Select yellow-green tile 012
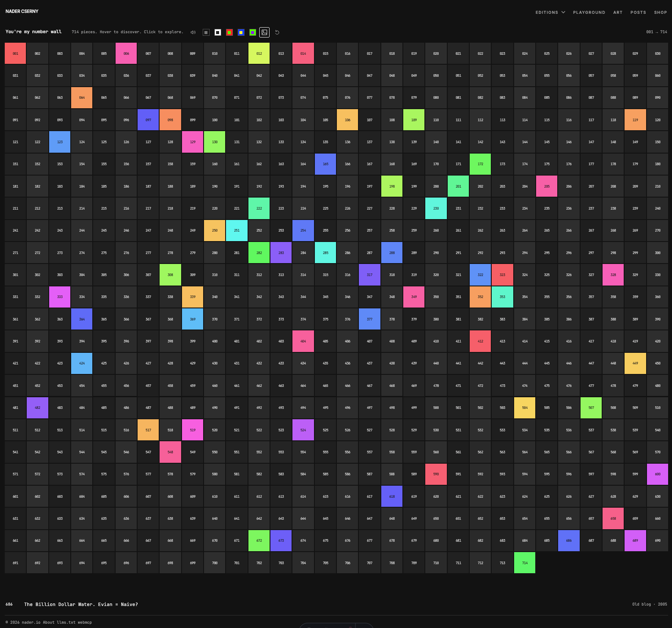The image size is (672, 628). [259, 53]
